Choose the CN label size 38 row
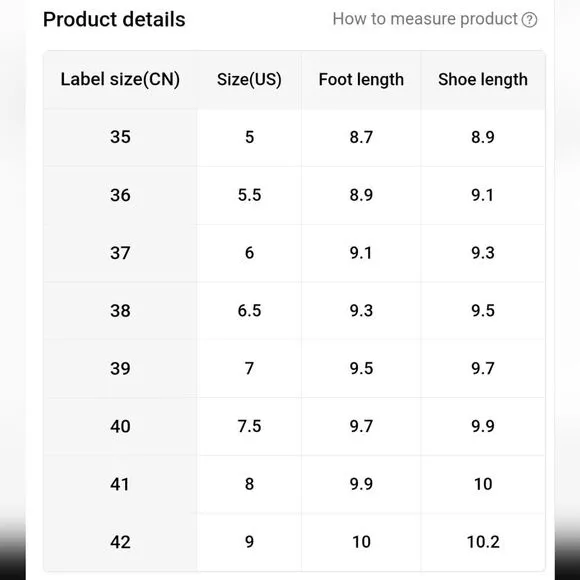This screenshot has height=580, width=580. click(294, 311)
